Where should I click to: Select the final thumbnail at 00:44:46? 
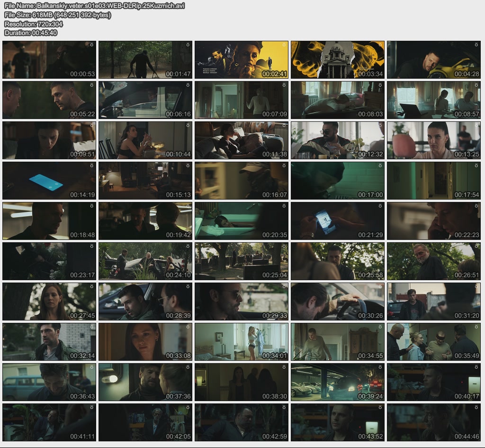click(x=434, y=422)
